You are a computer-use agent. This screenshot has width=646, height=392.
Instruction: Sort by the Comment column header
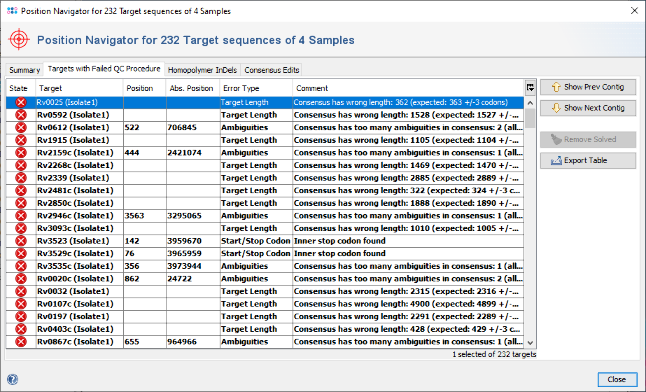[x=408, y=88]
